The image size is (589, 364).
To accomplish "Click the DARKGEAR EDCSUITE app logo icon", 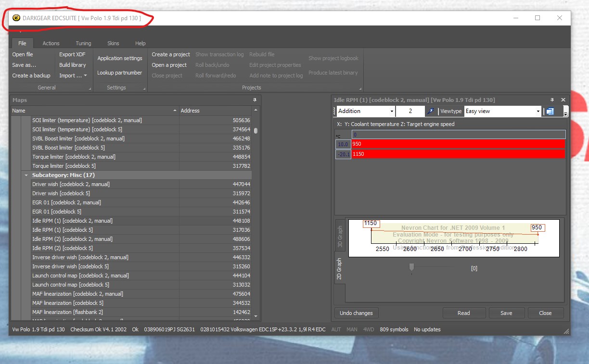I will (16, 18).
